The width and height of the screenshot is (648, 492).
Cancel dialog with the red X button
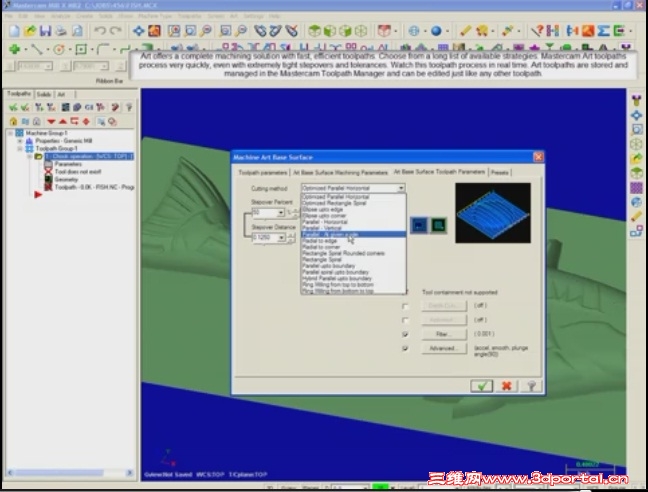pos(507,386)
